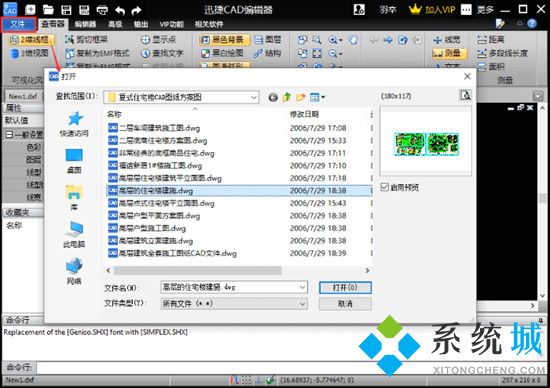Image resolution: width=550 pixels, height=388 pixels.
Task: Switch to the 相关软件 ribbon tab
Action: [209, 24]
